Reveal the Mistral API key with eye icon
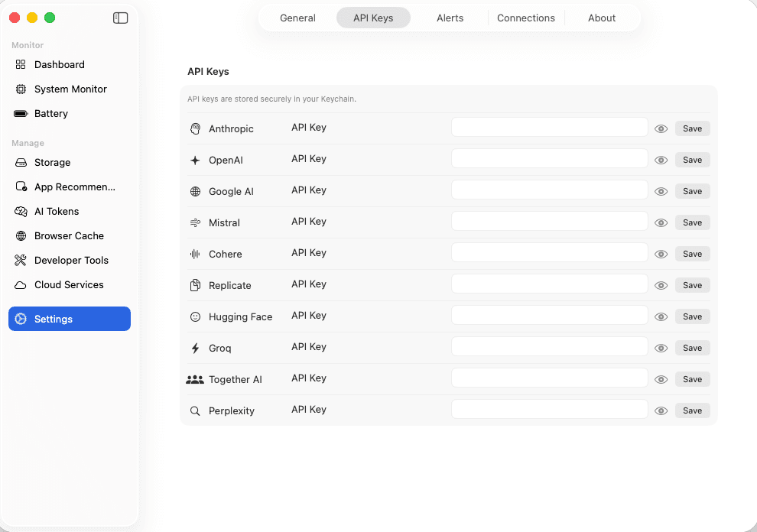 [x=661, y=222]
